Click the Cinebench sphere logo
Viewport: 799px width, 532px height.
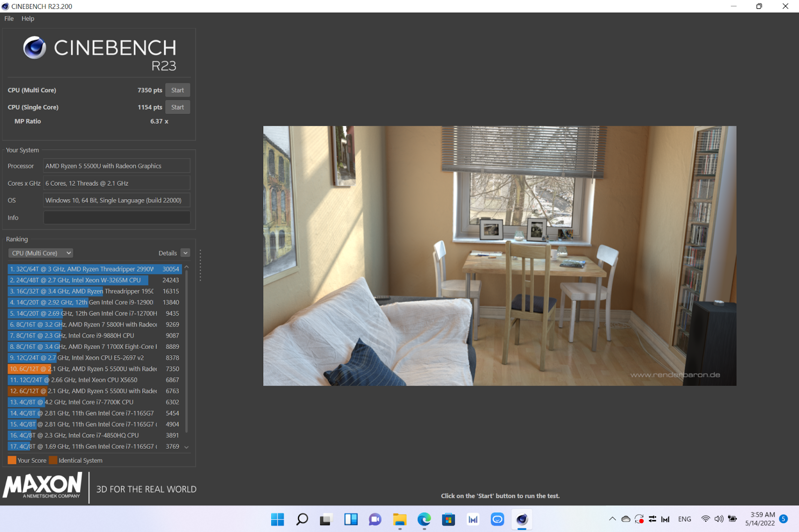[x=35, y=48]
